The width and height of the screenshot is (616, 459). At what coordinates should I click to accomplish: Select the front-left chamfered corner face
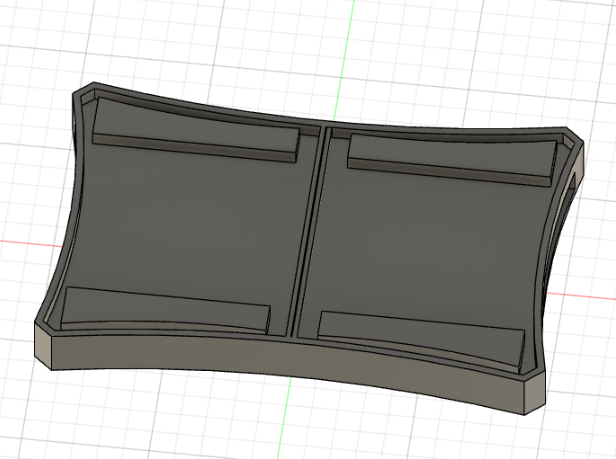click(43, 345)
